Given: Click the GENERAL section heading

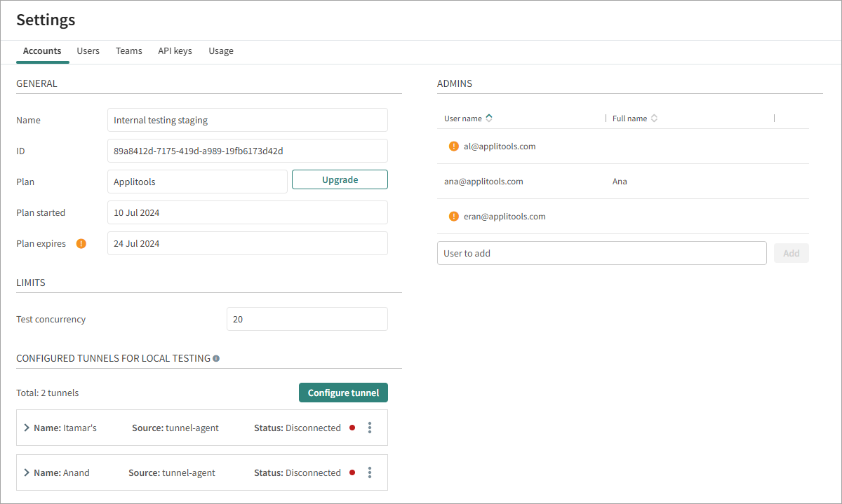Looking at the screenshot, I should (x=36, y=83).
